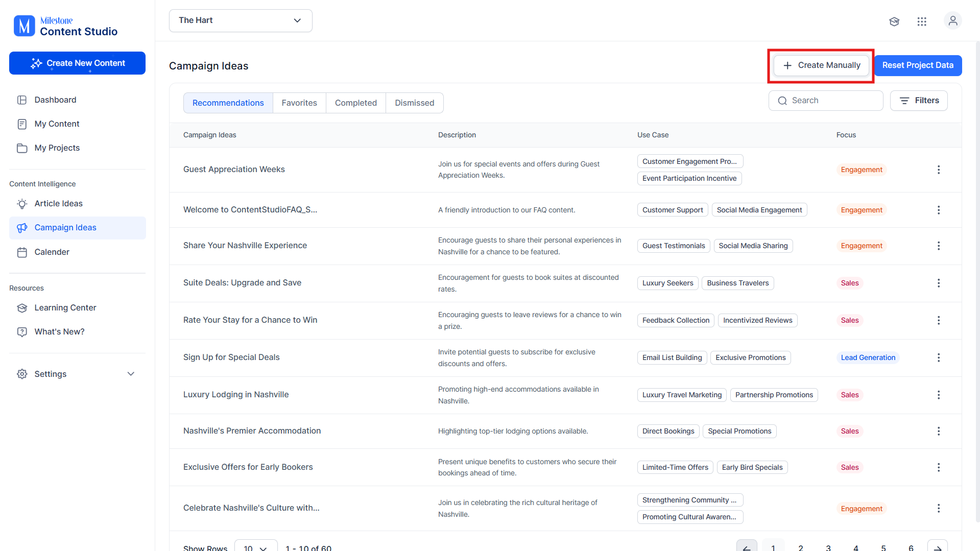Click the Article Ideas lightbulb icon
This screenshot has width=980, height=551.
(22, 204)
